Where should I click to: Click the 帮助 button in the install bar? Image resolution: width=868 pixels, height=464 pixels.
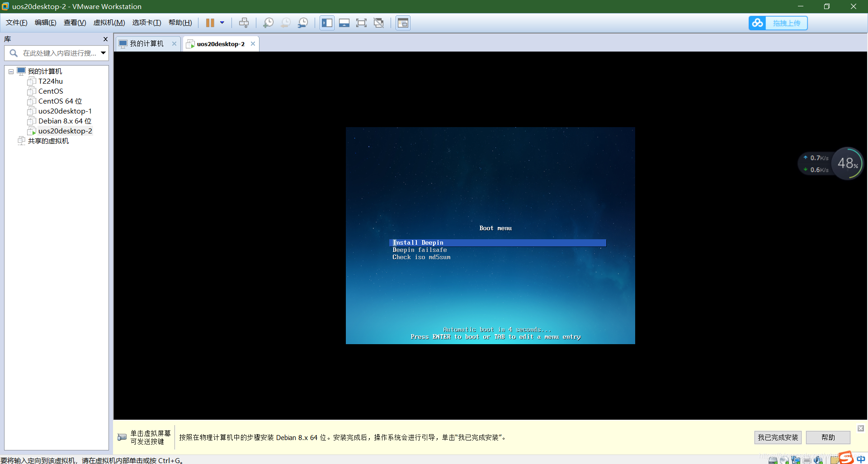(828, 437)
